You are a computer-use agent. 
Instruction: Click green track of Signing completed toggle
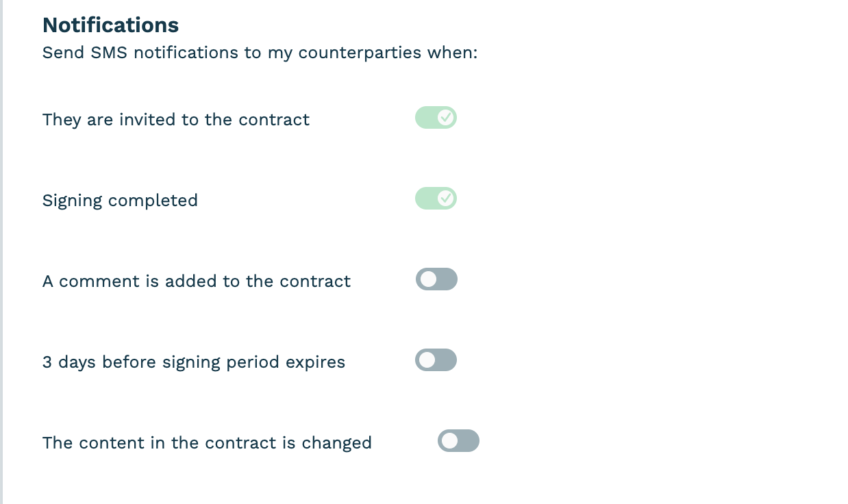425,199
